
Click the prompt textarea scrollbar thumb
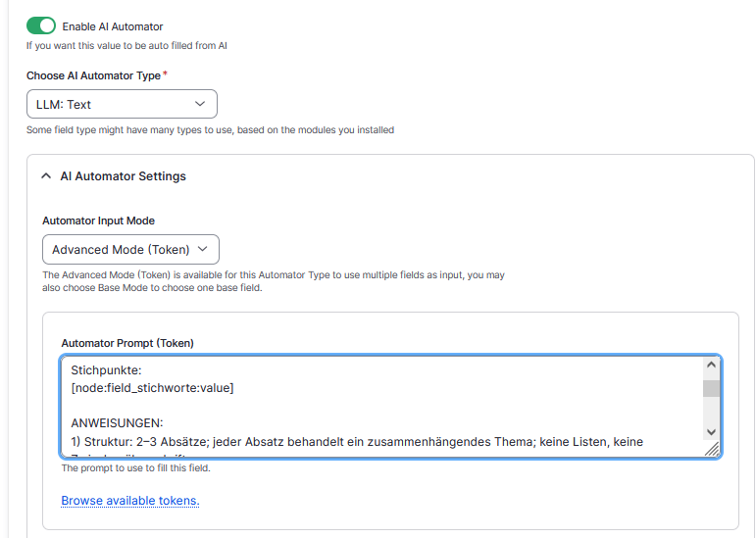[711, 389]
